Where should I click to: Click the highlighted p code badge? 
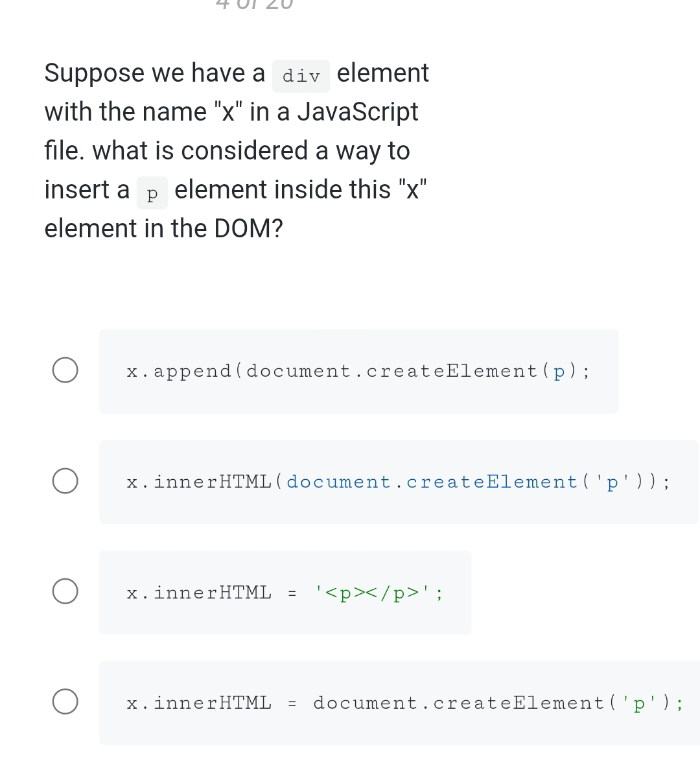[152, 193]
